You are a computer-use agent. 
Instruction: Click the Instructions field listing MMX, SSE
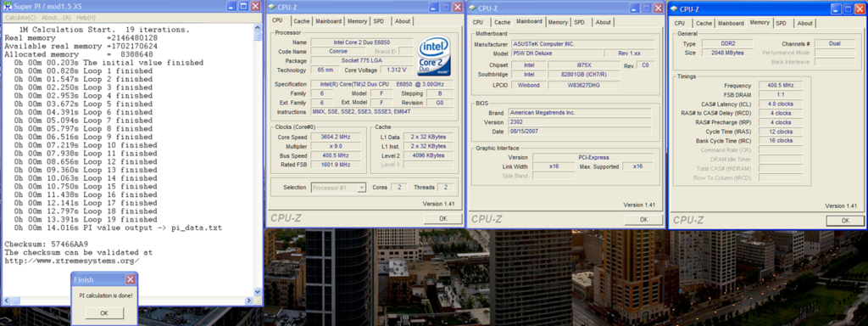pos(382,112)
